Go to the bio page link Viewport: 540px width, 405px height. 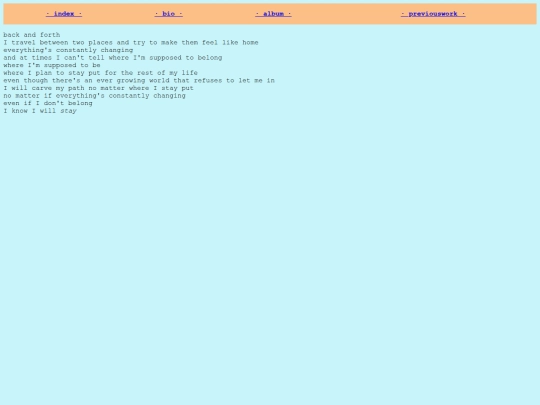click(x=168, y=14)
